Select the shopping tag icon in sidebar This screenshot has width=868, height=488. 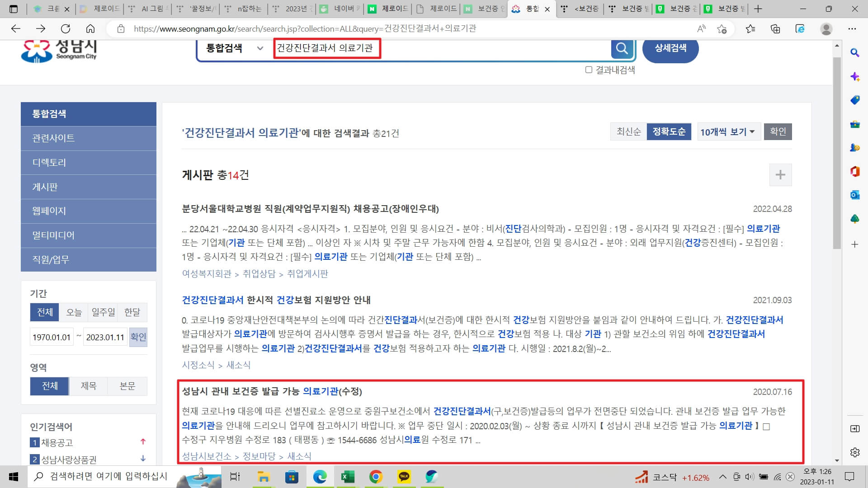pyautogui.click(x=855, y=100)
